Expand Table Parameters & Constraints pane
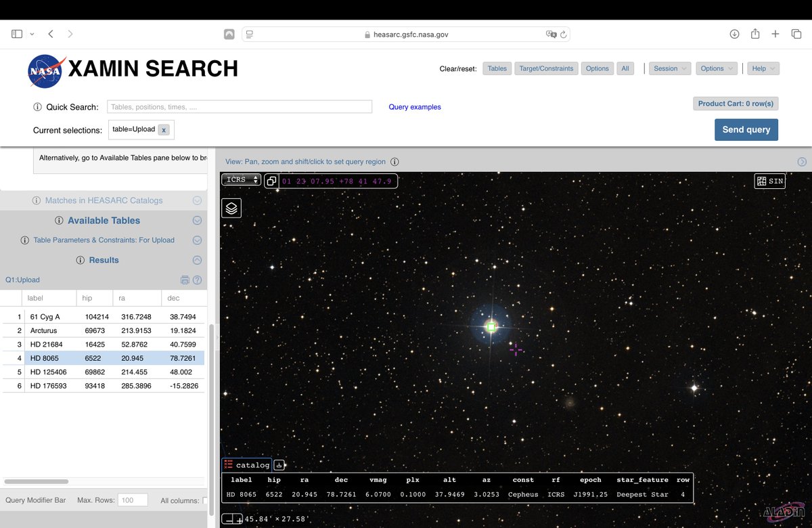Viewport: 812px width, 528px height. tap(197, 240)
